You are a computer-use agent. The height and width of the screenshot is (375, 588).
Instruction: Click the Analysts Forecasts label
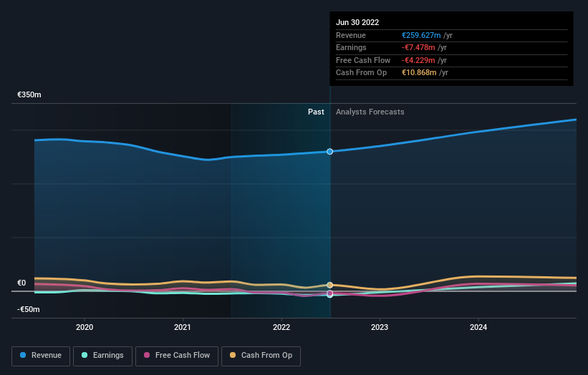pyautogui.click(x=370, y=112)
